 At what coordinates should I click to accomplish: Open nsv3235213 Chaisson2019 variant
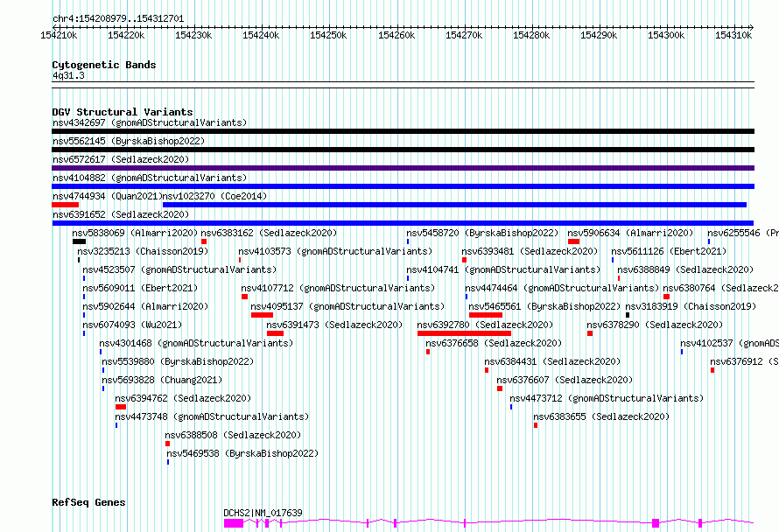click(143, 251)
